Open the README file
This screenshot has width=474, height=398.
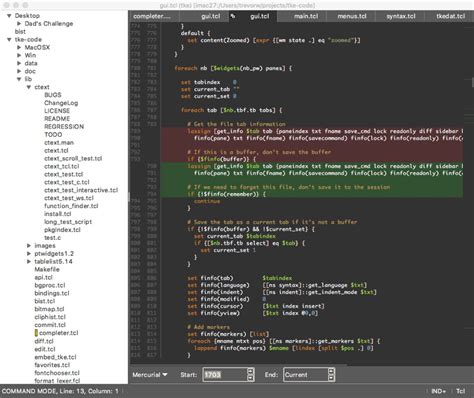point(57,119)
